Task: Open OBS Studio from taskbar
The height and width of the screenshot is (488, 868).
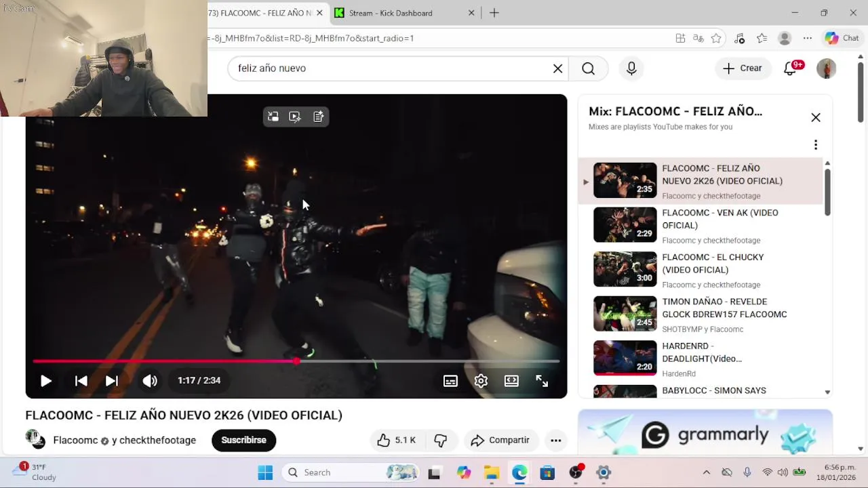Action: 576,472
